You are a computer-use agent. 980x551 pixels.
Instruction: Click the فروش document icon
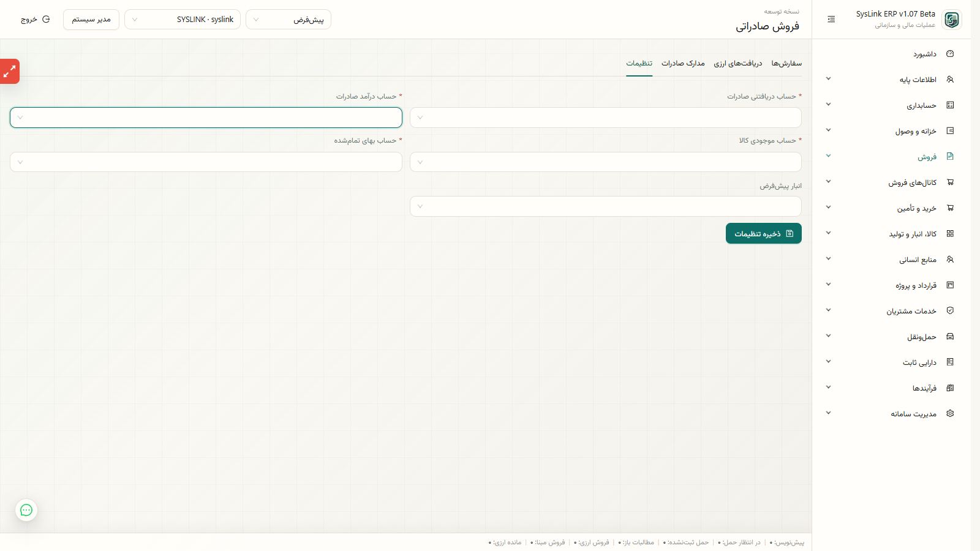pyautogui.click(x=950, y=157)
